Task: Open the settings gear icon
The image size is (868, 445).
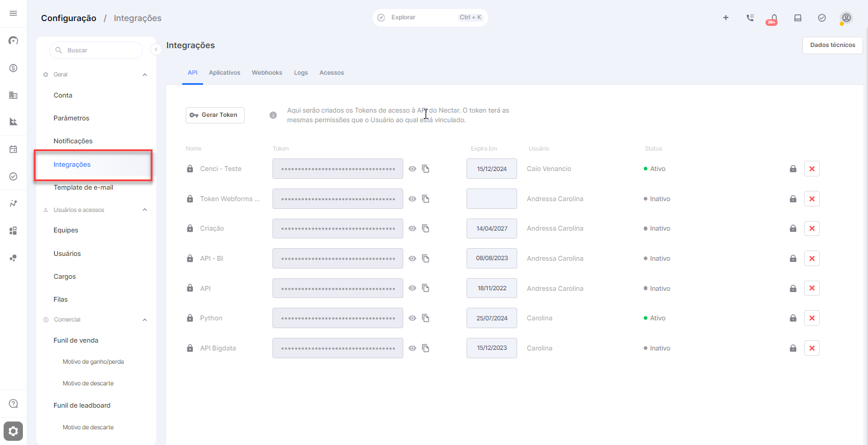Action: pos(13,431)
